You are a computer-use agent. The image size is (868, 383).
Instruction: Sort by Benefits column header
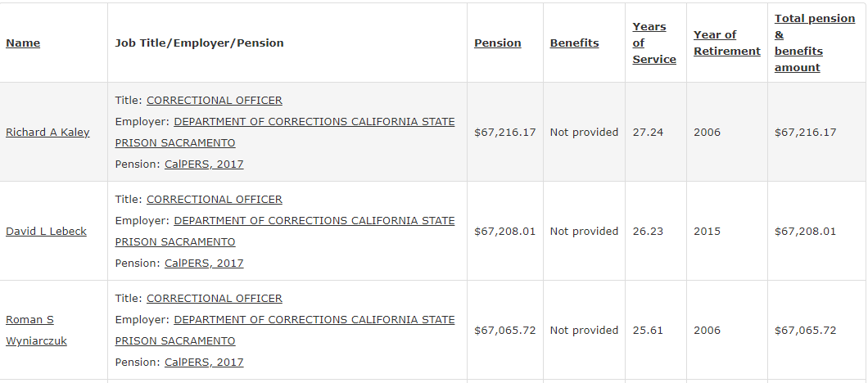coord(574,43)
